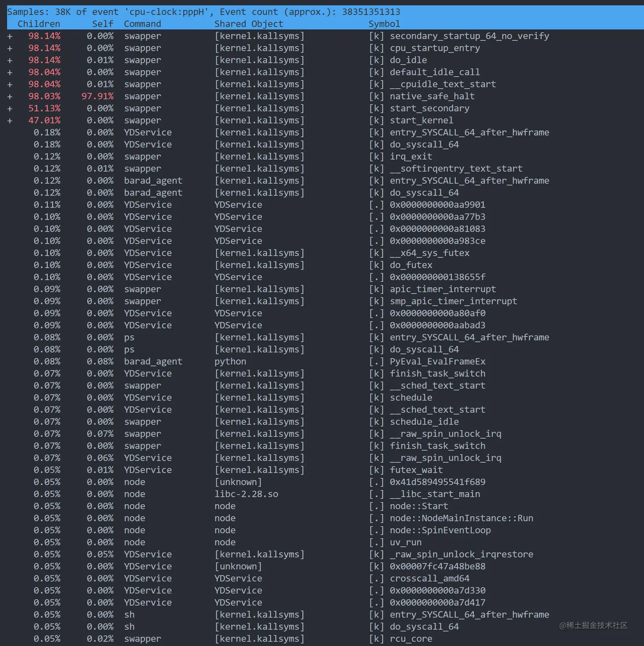Viewport: 644px width, 646px height.
Task: Click the Children column header
Action: pos(39,24)
